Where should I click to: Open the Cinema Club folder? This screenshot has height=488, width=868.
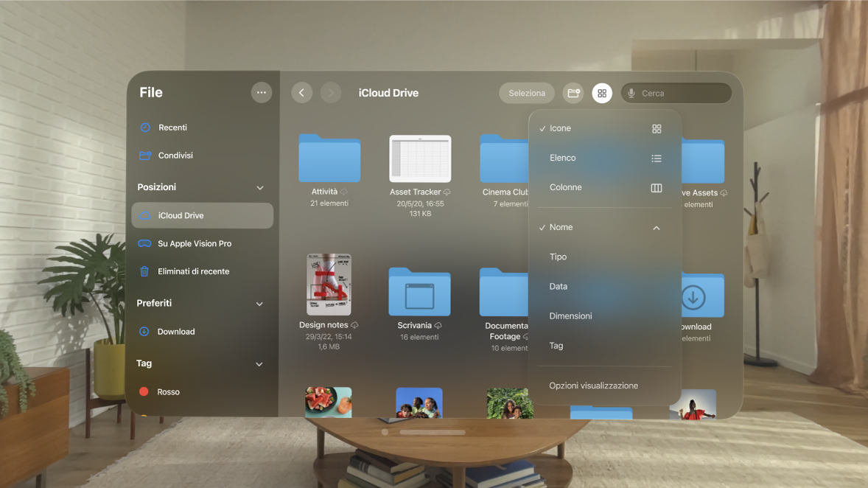point(504,159)
